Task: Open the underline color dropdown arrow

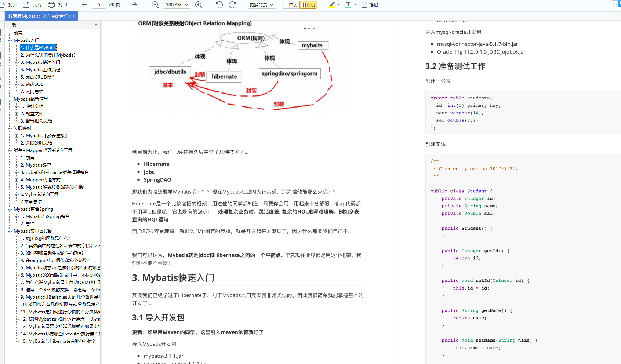Action: point(355,5)
